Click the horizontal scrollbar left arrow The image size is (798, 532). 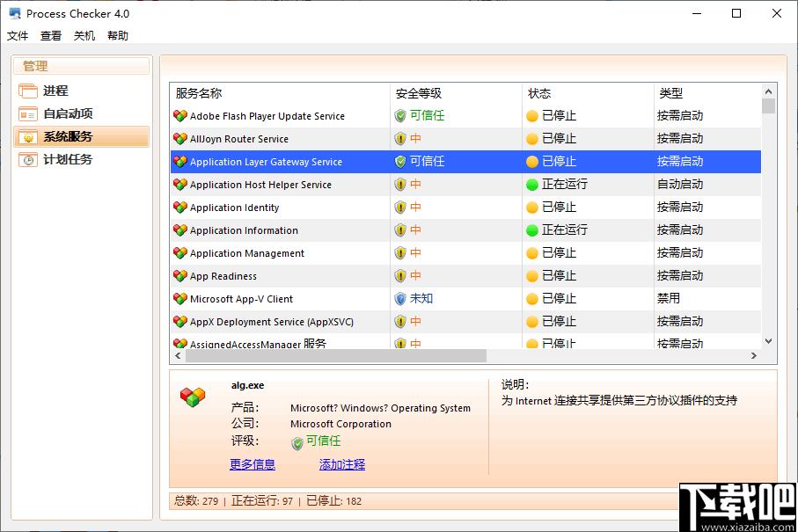coord(178,356)
